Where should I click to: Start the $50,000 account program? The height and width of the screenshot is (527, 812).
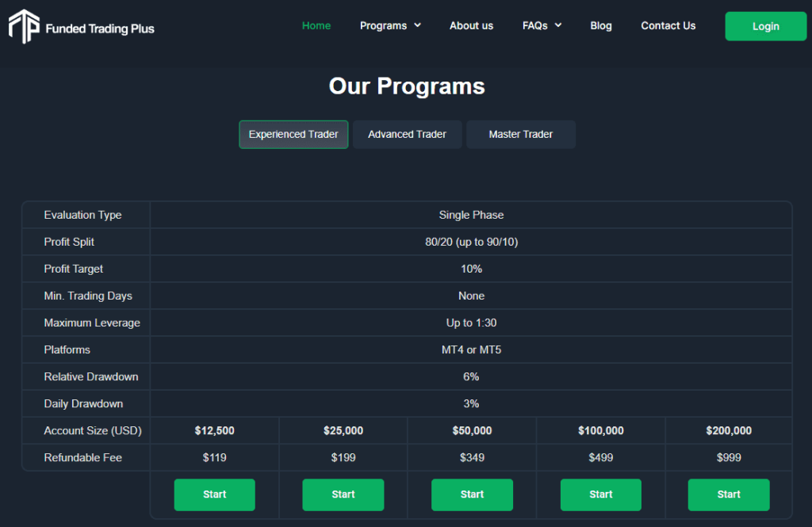[x=473, y=495]
